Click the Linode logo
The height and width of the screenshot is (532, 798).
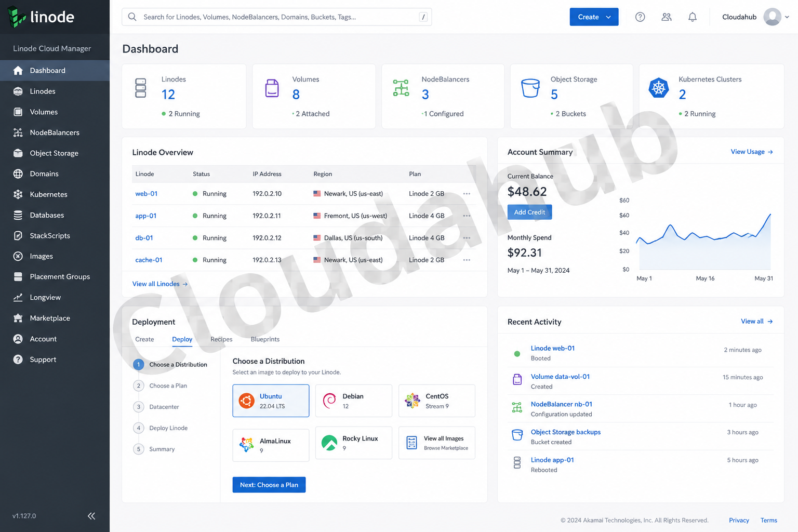(x=42, y=17)
